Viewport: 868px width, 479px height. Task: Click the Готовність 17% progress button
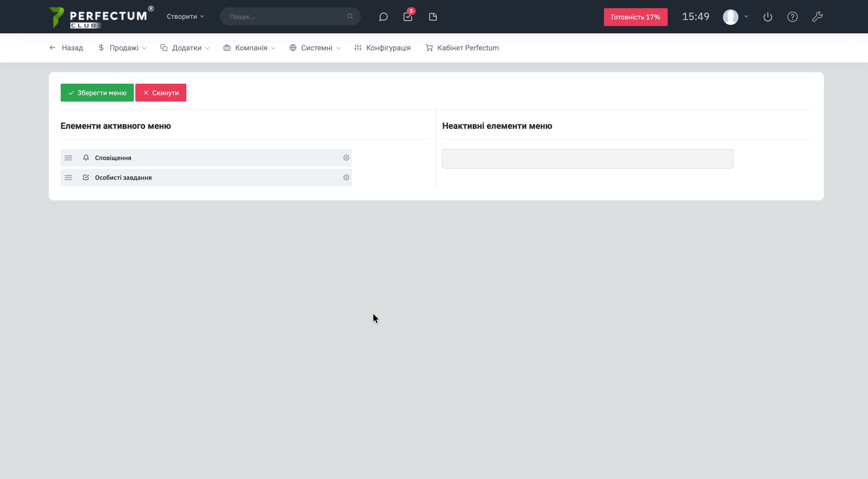click(635, 17)
